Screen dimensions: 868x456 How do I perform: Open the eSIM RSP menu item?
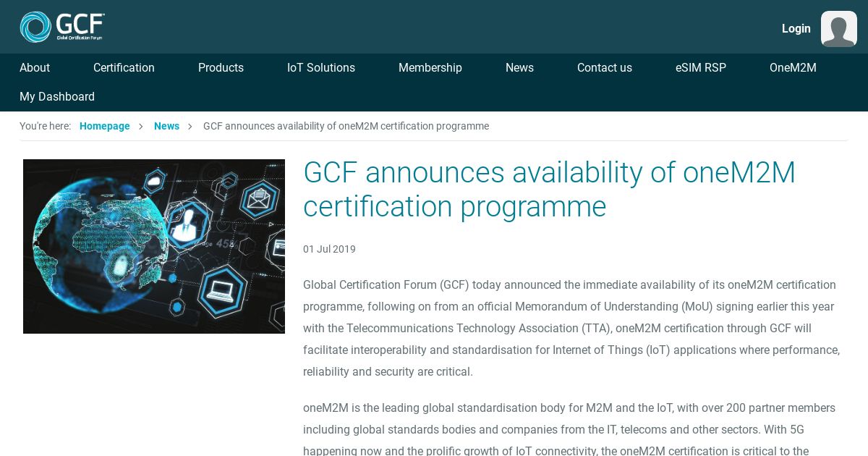(701, 68)
